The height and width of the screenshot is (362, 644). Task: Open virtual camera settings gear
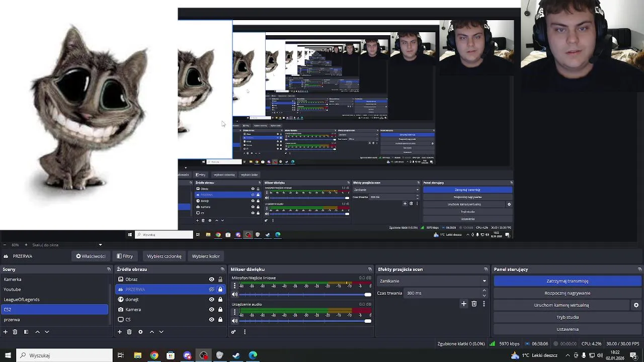tap(636, 305)
